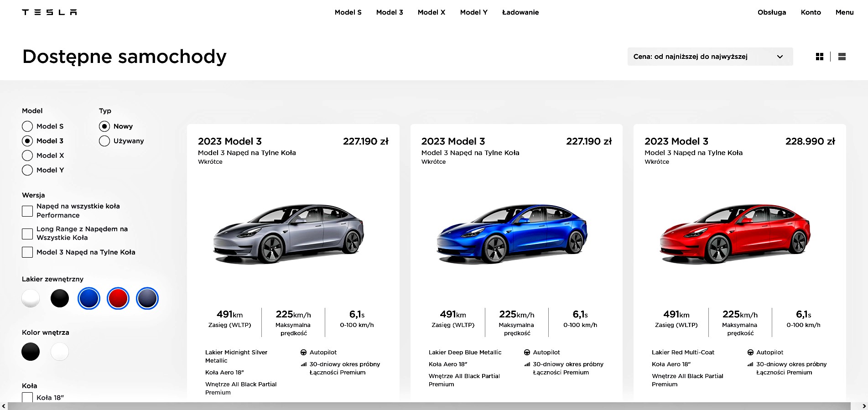The image size is (868, 410).
Task: Click the Tesla logo
Action: pos(49,12)
